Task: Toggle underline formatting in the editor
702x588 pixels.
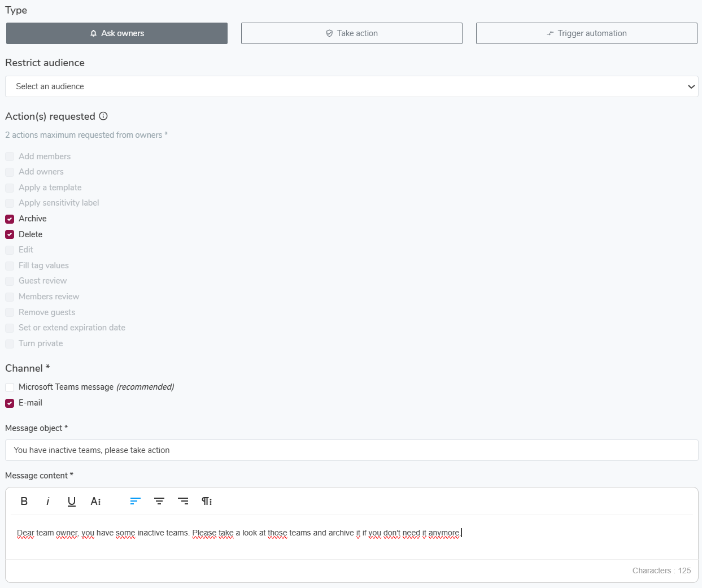Action: pos(72,501)
